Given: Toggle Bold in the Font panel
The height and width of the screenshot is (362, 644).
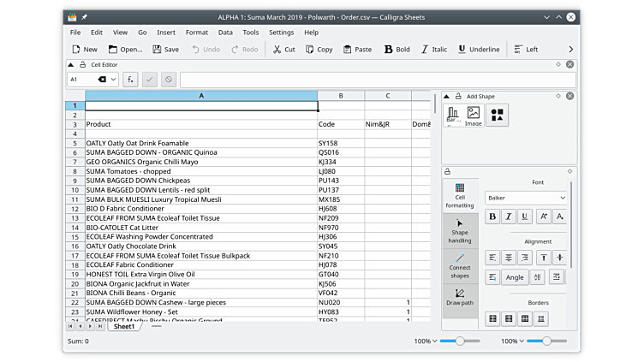Looking at the screenshot, I should pos(492,217).
